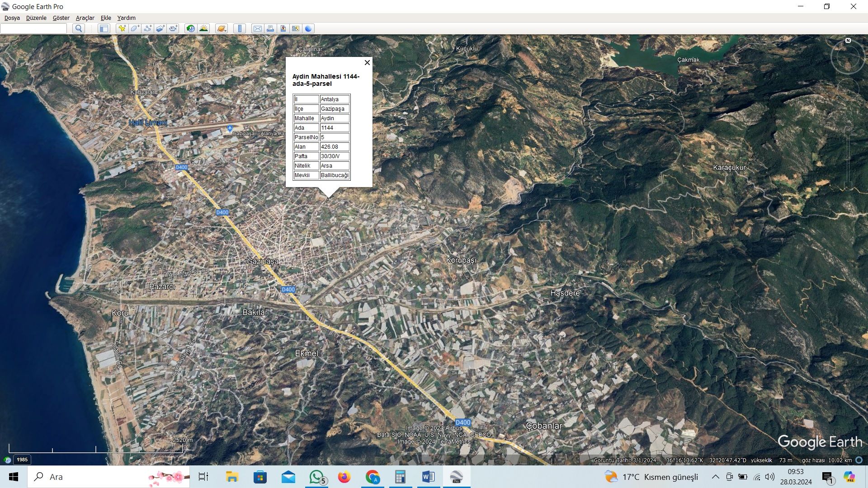The height and width of the screenshot is (488, 868).
Task: Open the Windows system tray overflow chevron
Action: coord(715,477)
